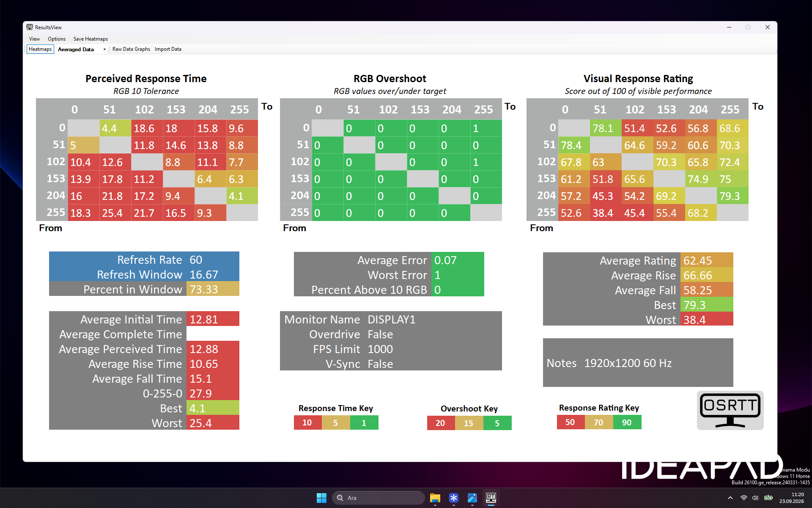Click the taskbar search box
Screen dimensions: 812x508
pos(379,498)
